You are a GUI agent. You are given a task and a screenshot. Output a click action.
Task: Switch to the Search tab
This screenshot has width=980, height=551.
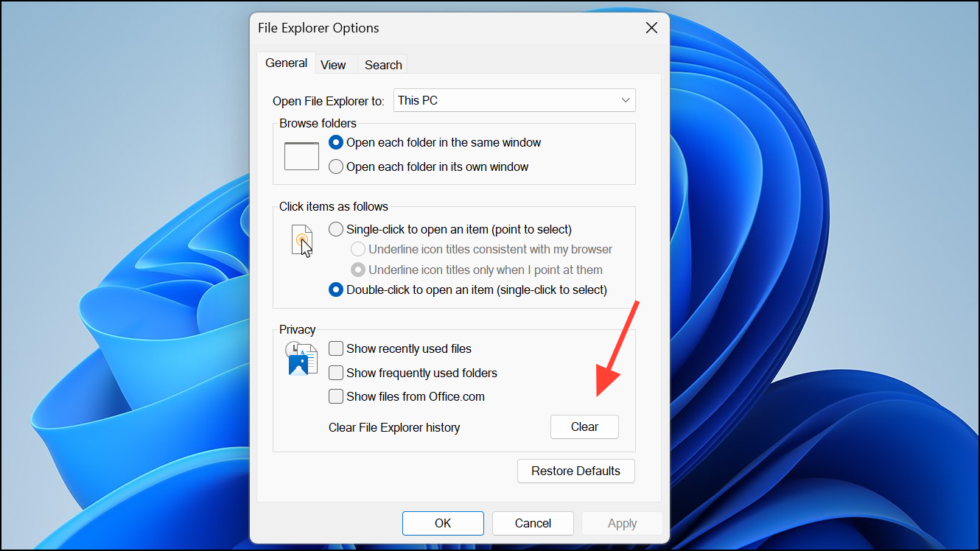[383, 65]
